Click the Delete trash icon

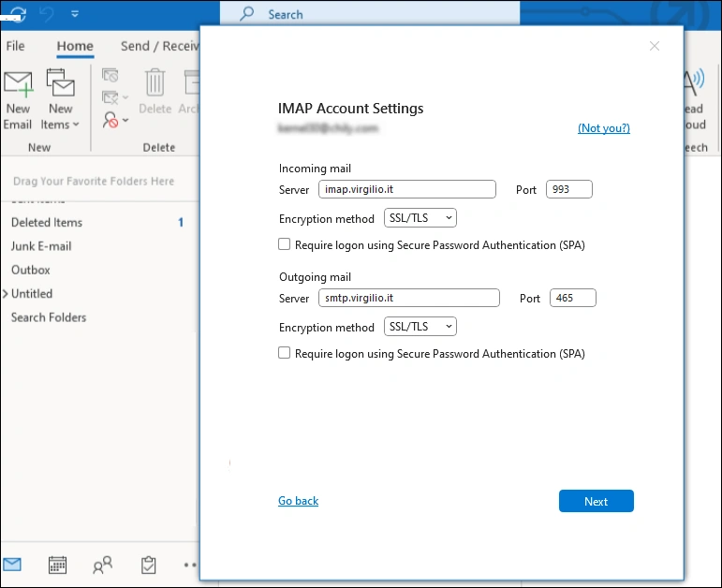click(155, 82)
